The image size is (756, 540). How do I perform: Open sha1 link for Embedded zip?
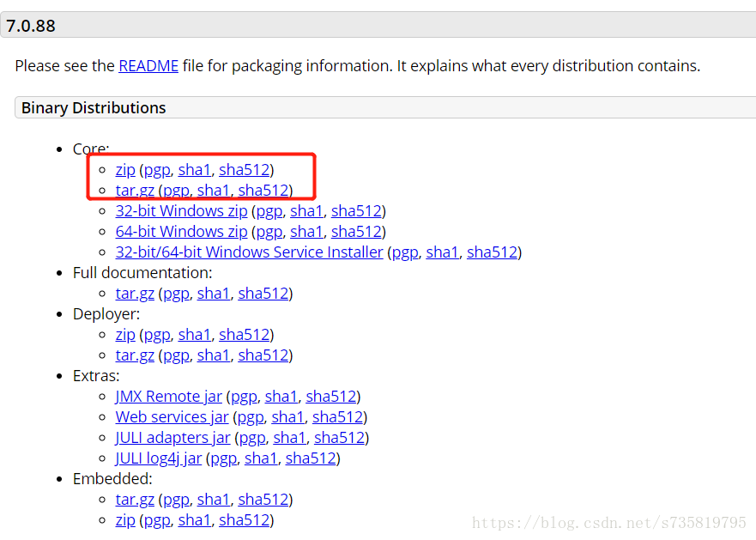pos(194,520)
